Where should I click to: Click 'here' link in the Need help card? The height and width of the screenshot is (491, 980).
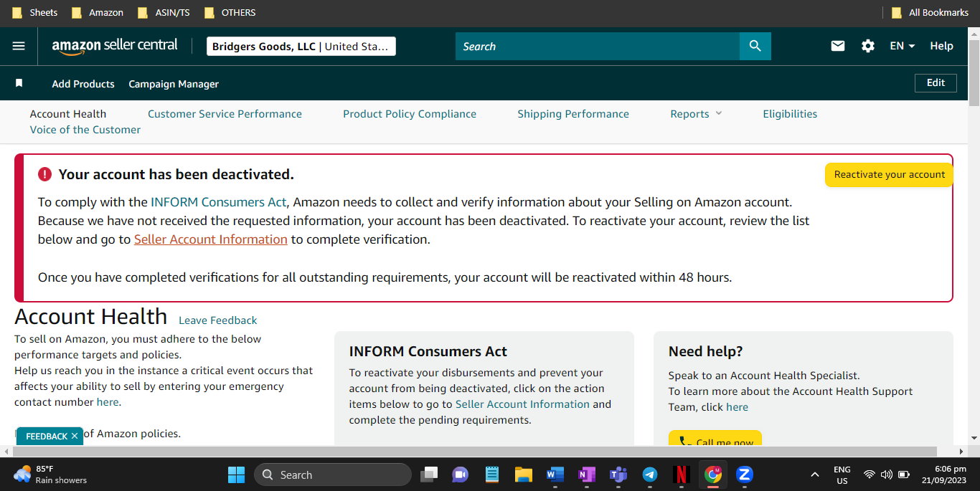(737, 407)
